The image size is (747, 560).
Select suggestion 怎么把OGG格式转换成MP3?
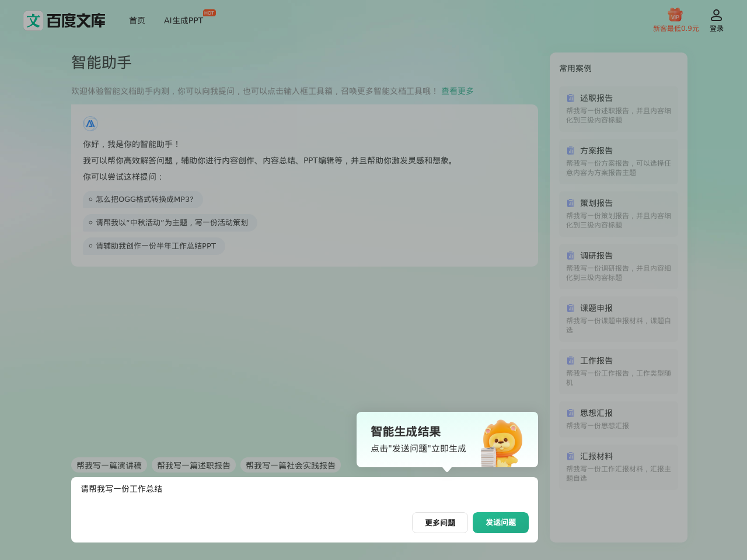tap(143, 199)
